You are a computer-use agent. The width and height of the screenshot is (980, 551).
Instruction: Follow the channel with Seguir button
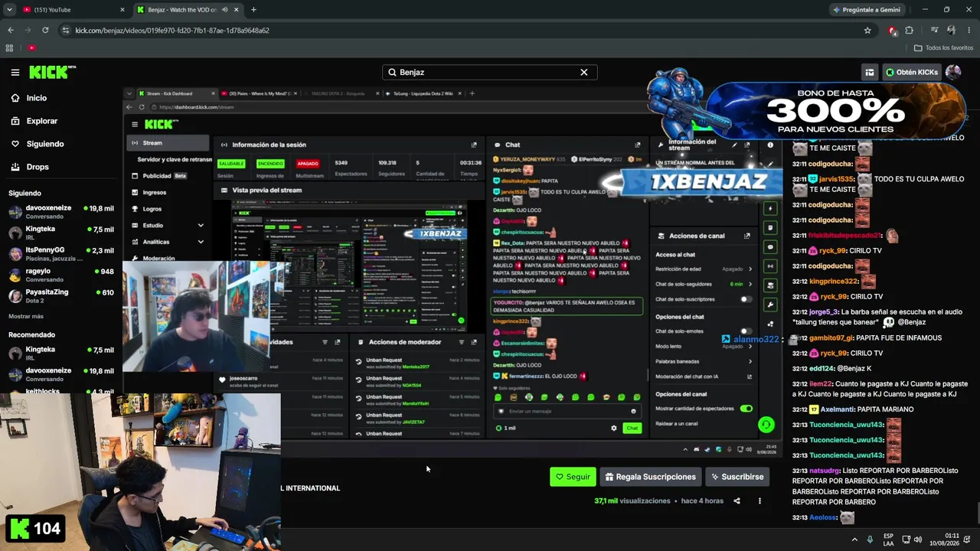573,477
